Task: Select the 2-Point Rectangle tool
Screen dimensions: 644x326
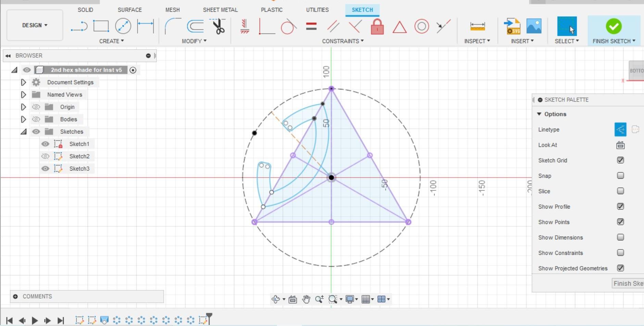Action: point(101,26)
